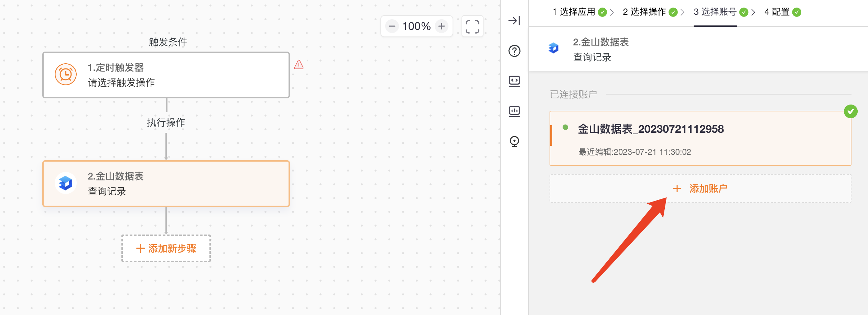The height and width of the screenshot is (315, 868).
Task: Select the 金山数据表_20230721112958 account
Action: coord(700,138)
